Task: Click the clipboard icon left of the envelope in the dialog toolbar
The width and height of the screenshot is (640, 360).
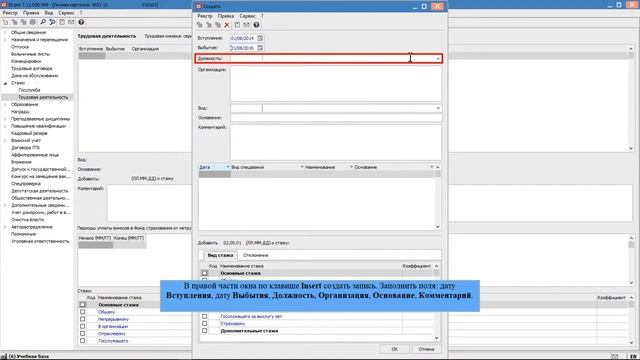Action: pos(237,25)
